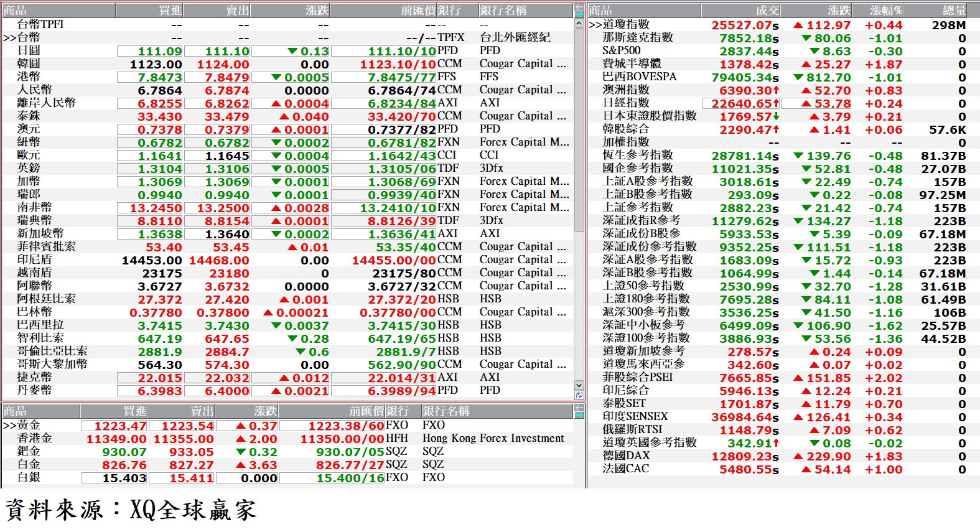The width and height of the screenshot is (980, 532).
Task: Click the forex list scroll-down arrow
Action: pos(579,385)
